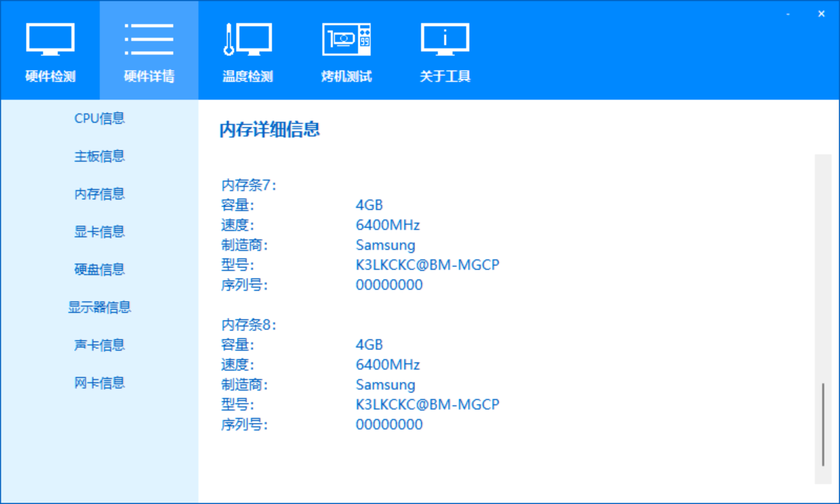Click the vertical scrollbar thumb

point(823,424)
